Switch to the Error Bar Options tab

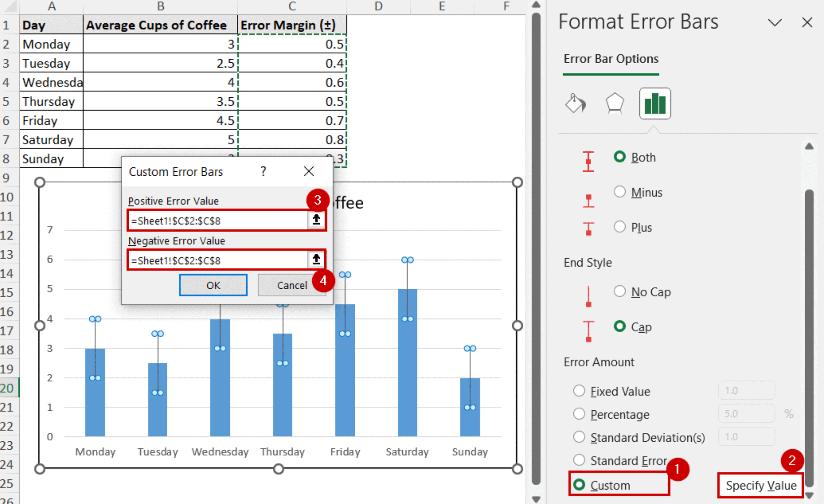tap(610, 59)
